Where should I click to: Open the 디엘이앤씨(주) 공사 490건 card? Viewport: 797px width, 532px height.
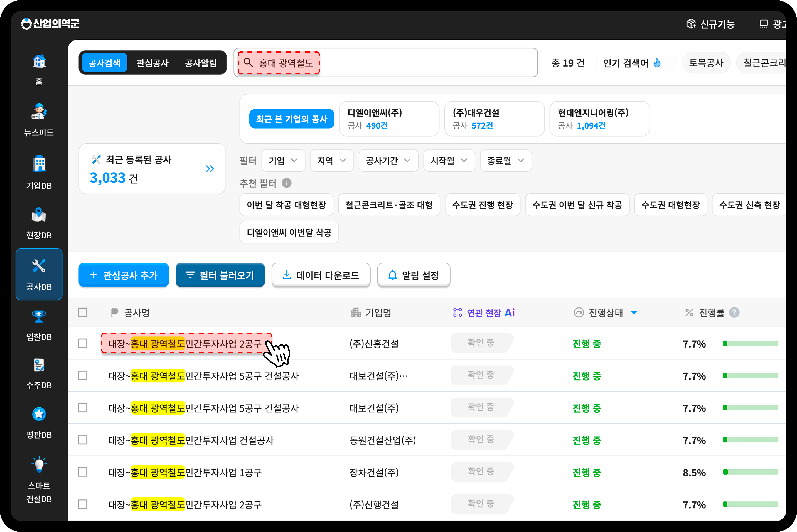pyautogui.click(x=389, y=119)
